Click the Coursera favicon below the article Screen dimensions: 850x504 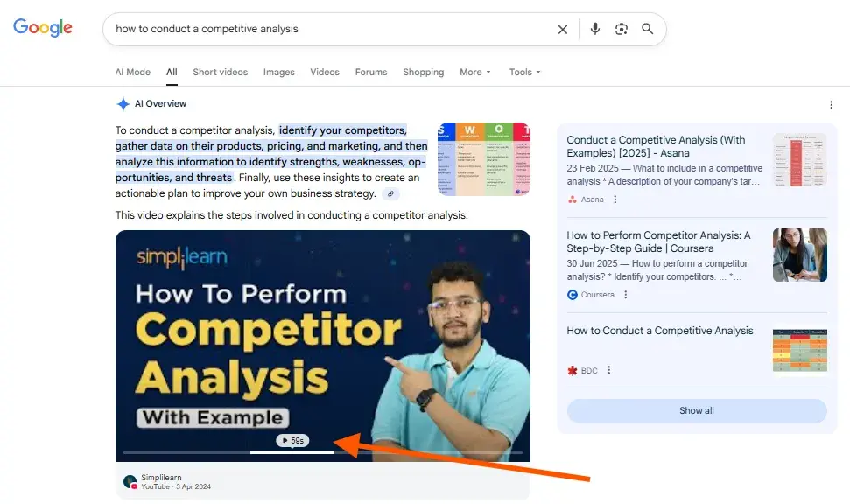click(x=571, y=295)
